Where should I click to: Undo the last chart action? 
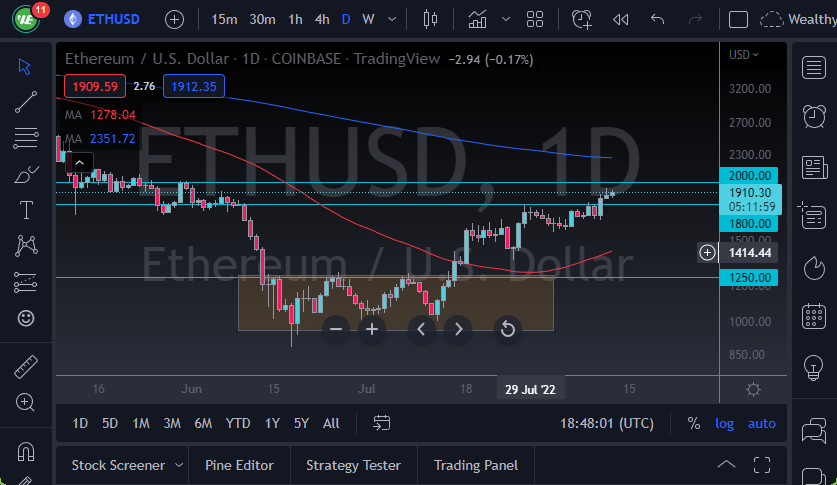pyautogui.click(x=658, y=20)
